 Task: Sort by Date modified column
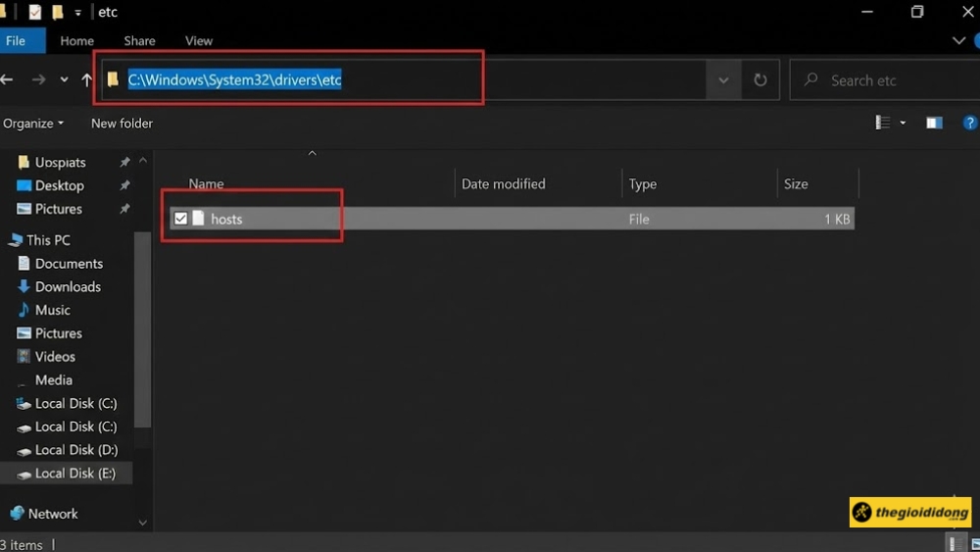click(503, 183)
